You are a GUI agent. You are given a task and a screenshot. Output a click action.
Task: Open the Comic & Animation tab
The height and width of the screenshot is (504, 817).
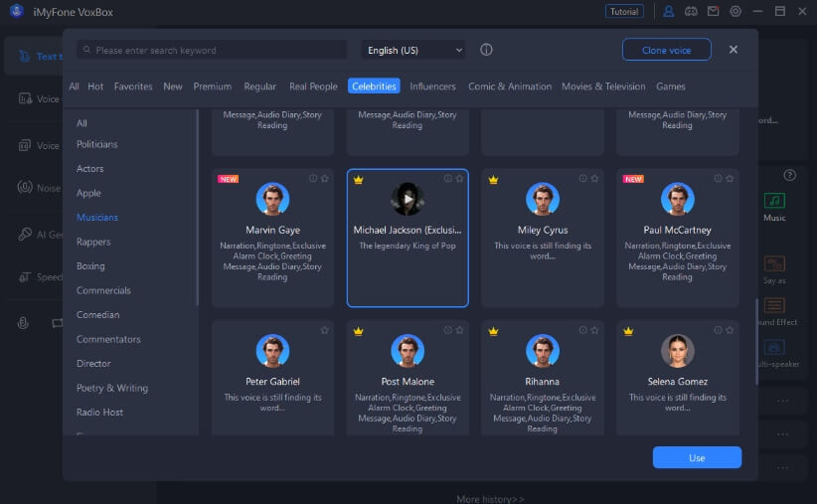tap(510, 86)
